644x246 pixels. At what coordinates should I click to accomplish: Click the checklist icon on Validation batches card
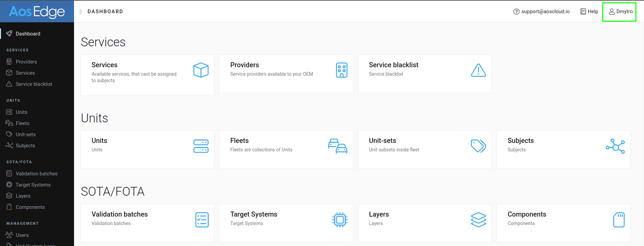coord(202,220)
